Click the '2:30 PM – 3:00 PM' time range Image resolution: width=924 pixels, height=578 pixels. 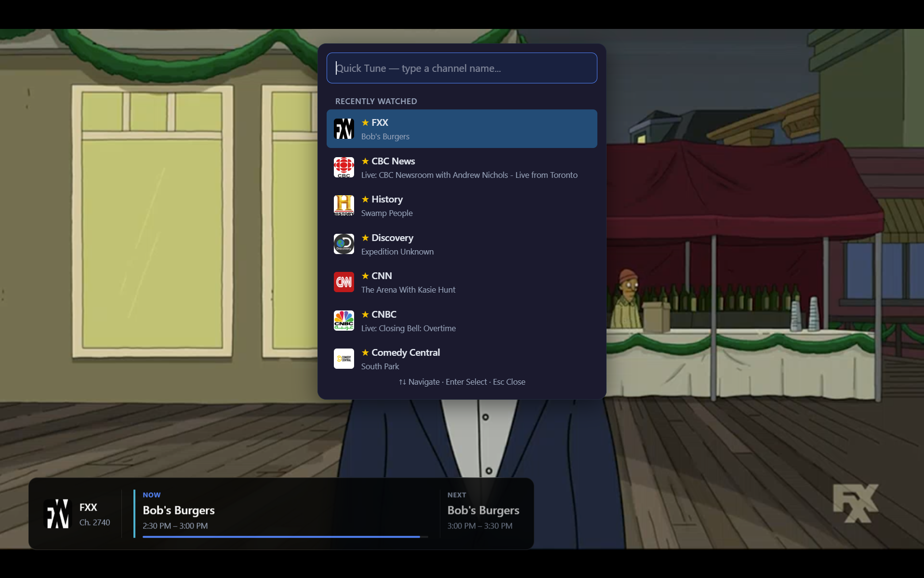(x=175, y=526)
